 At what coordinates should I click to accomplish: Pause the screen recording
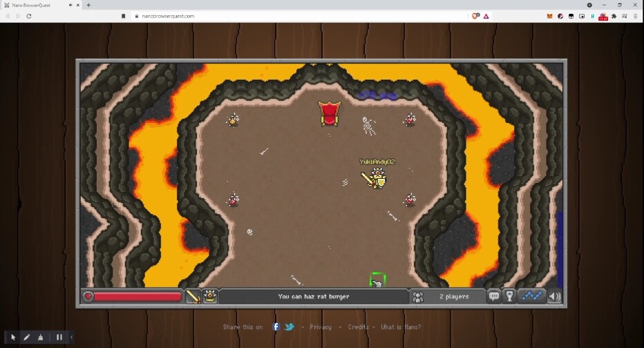pyautogui.click(x=59, y=338)
